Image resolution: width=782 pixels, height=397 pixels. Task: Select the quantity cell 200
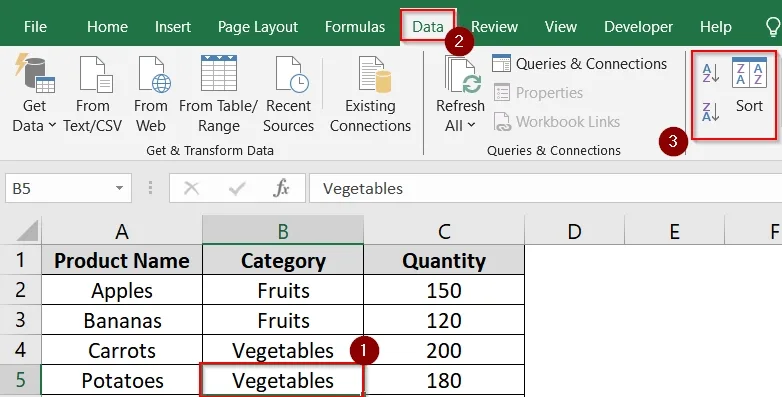tap(444, 350)
